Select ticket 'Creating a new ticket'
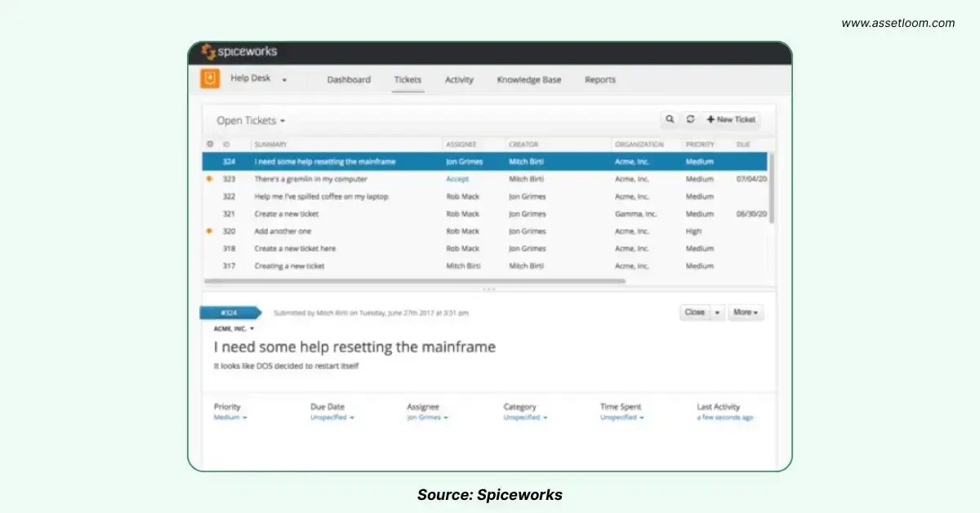980x513 pixels. (485, 265)
